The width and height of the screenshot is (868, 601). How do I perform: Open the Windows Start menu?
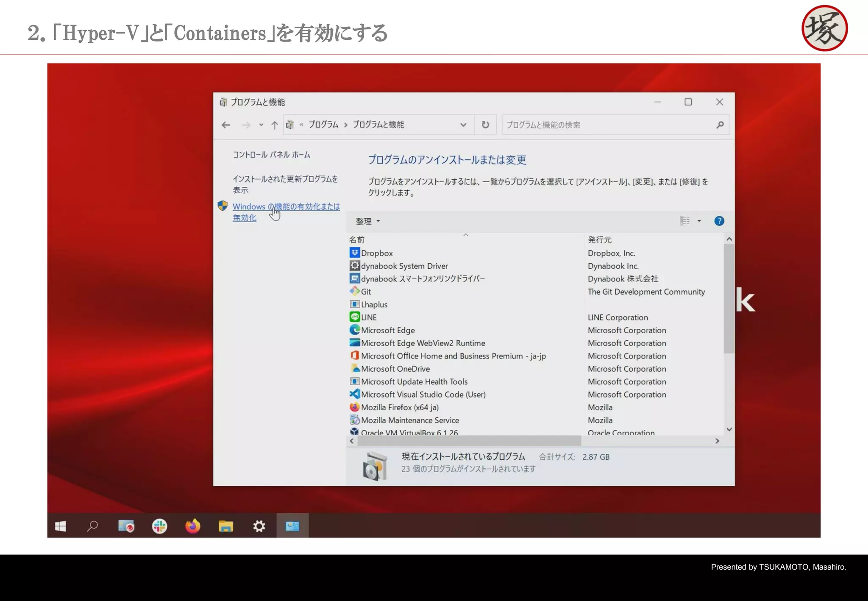point(60,526)
